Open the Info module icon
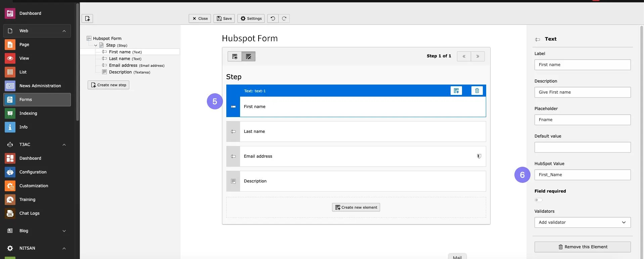This screenshot has height=259, width=644. [10, 127]
